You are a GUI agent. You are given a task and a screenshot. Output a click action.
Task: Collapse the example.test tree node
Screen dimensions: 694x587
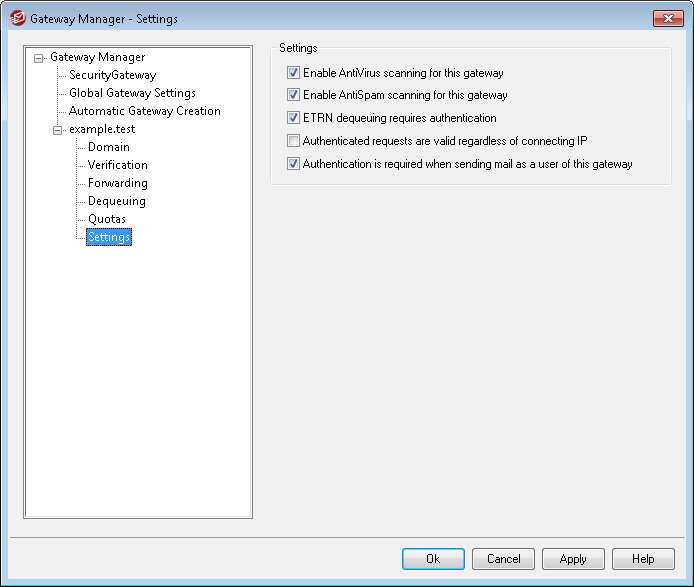coord(57,130)
